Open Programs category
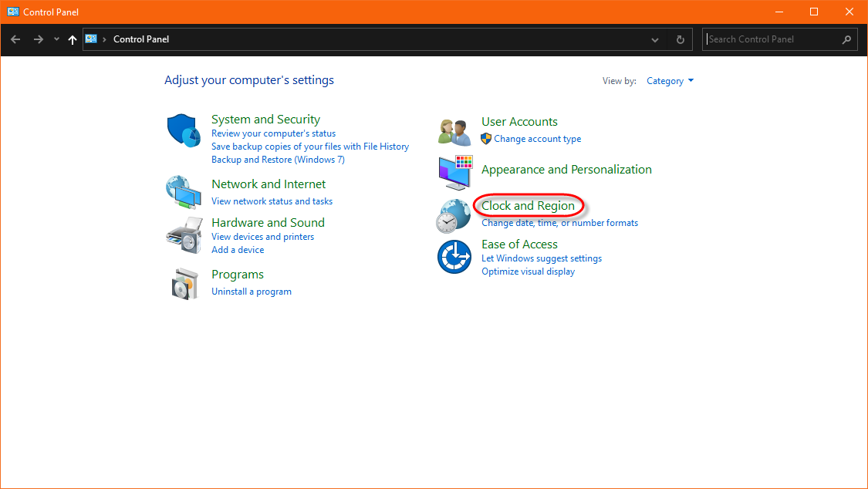Viewport: 868px width, 489px height. (x=238, y=275)
